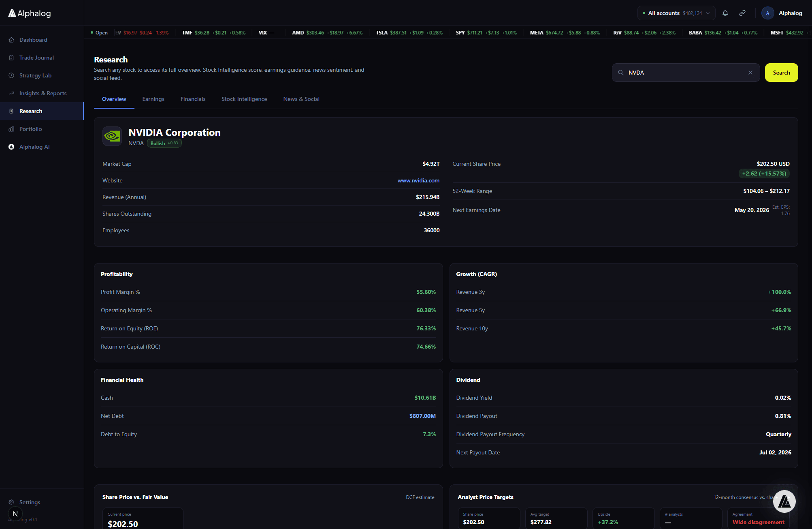The image size is (812, 529).
Task: Click the $4.92T market cap value
Action: [x=431, y=164]
